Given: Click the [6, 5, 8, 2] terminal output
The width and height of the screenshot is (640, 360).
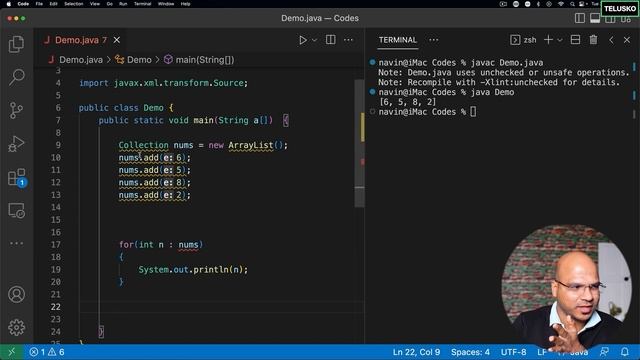Looking at the screenshot, I should click(407, 102).
